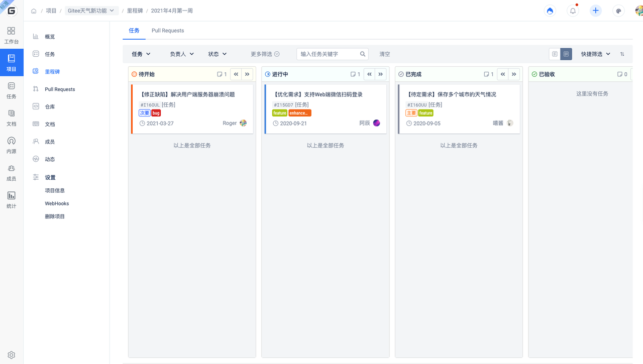
Task: Select 项目 in left rail
Action: click(11, 63)
